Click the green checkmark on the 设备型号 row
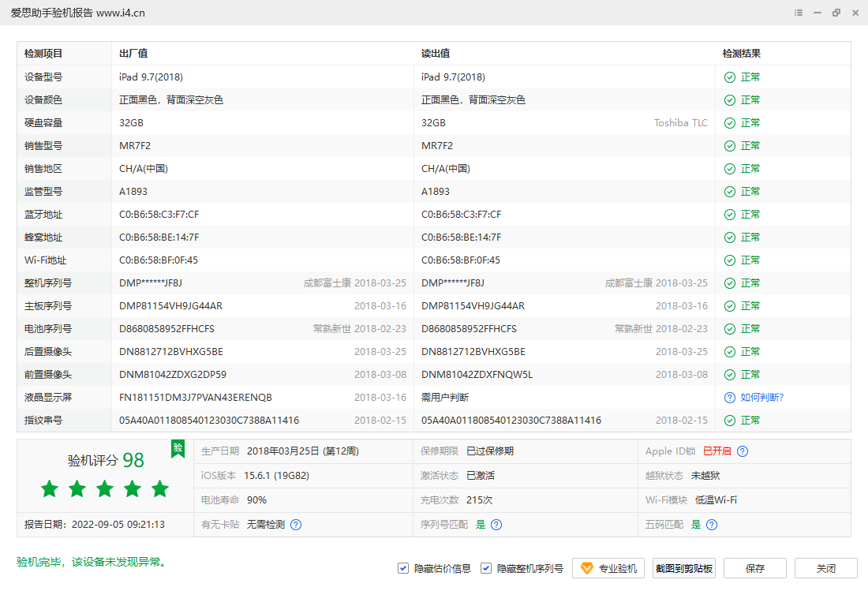The image size is (868, 591). click(728, 77)
